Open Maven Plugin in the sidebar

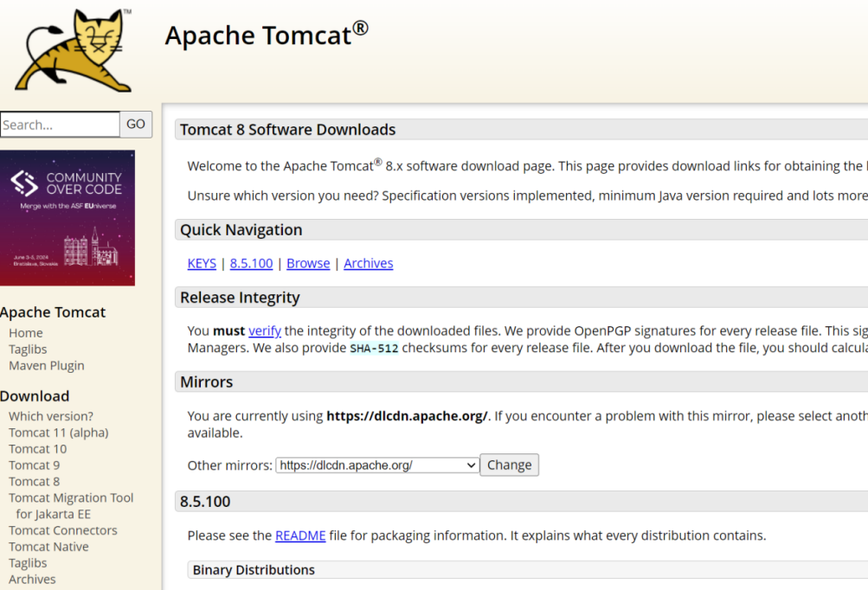(x=47, y=366)
